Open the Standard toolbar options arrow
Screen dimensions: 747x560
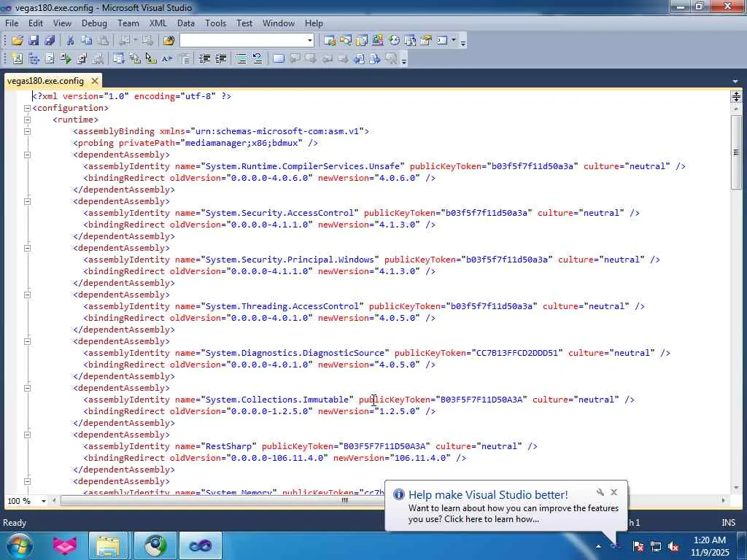pyautogui.click(x=463, y=42)
